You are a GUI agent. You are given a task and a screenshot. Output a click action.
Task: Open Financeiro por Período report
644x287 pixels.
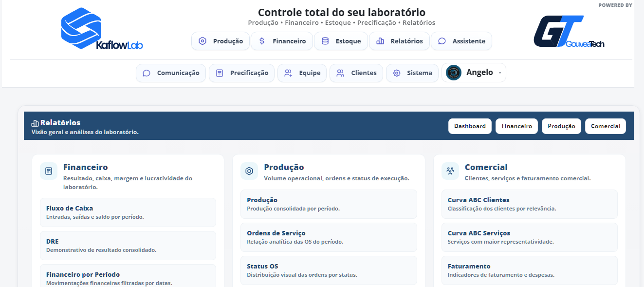[128, 275]
